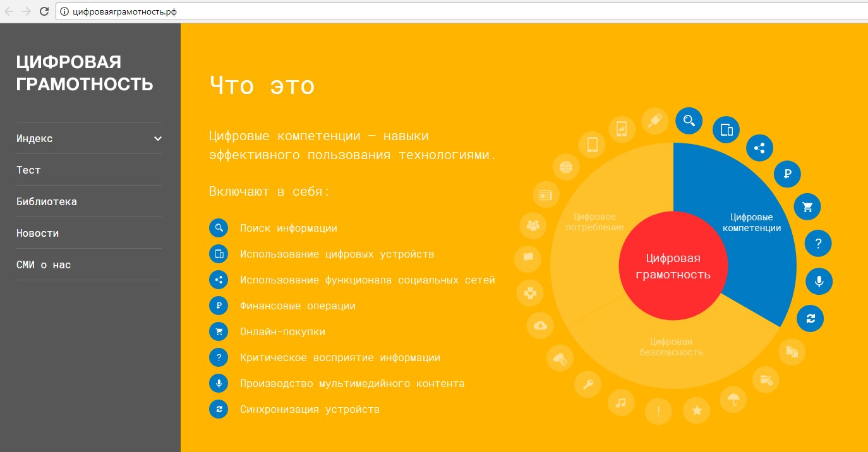
Task: Select the faded umbrella icon on the wheel
Action: 733,399
